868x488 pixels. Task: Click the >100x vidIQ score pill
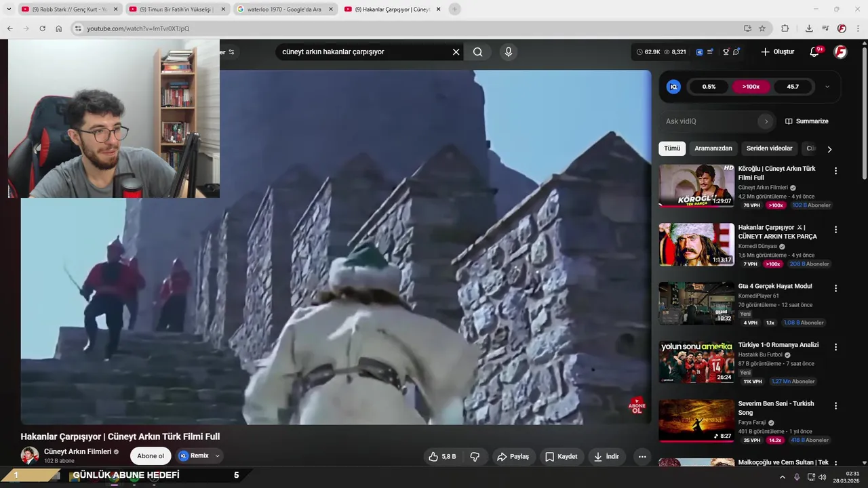[x=751, y=87]
